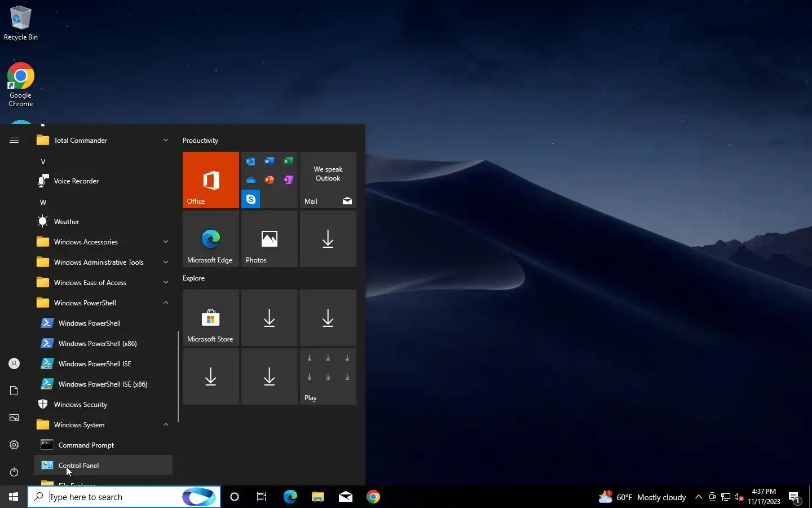Expand the Windows Accessories folder
This screenshot has height=508, width=812.
click(x=103, y=242)
